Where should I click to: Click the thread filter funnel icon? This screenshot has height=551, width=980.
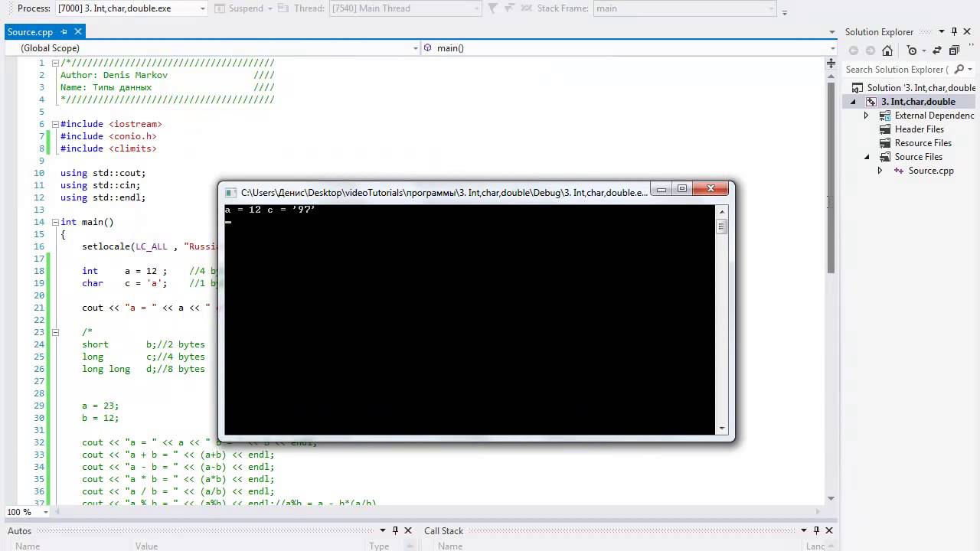493,8
